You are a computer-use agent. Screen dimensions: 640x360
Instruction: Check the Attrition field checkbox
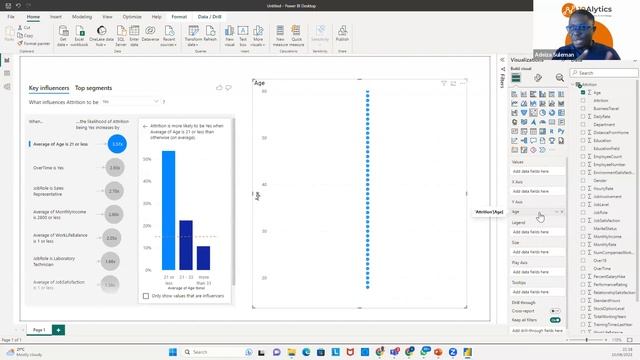pos(583,100)
